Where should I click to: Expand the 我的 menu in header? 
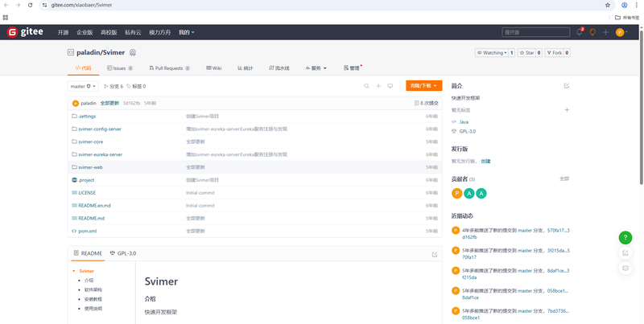(x=187, y=32)
